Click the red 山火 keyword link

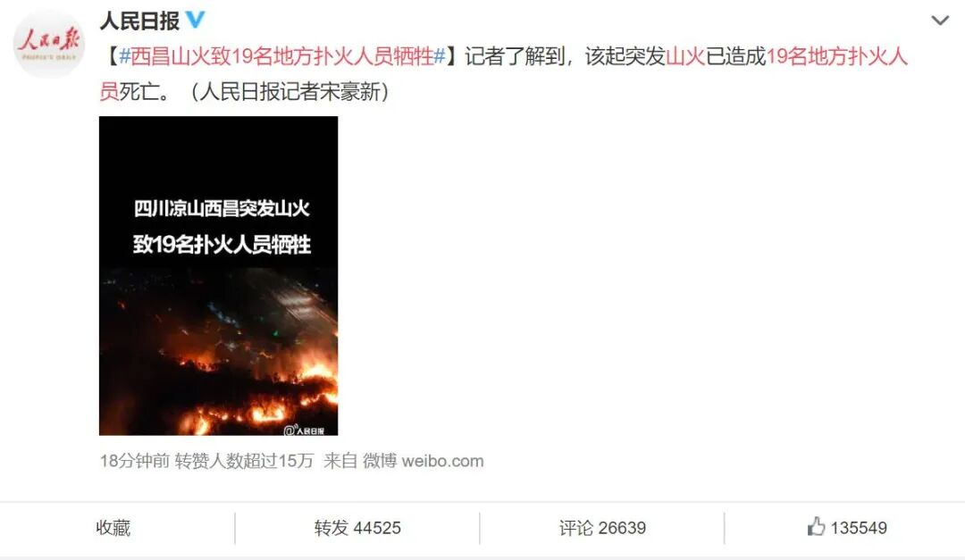tap(685, 56)
